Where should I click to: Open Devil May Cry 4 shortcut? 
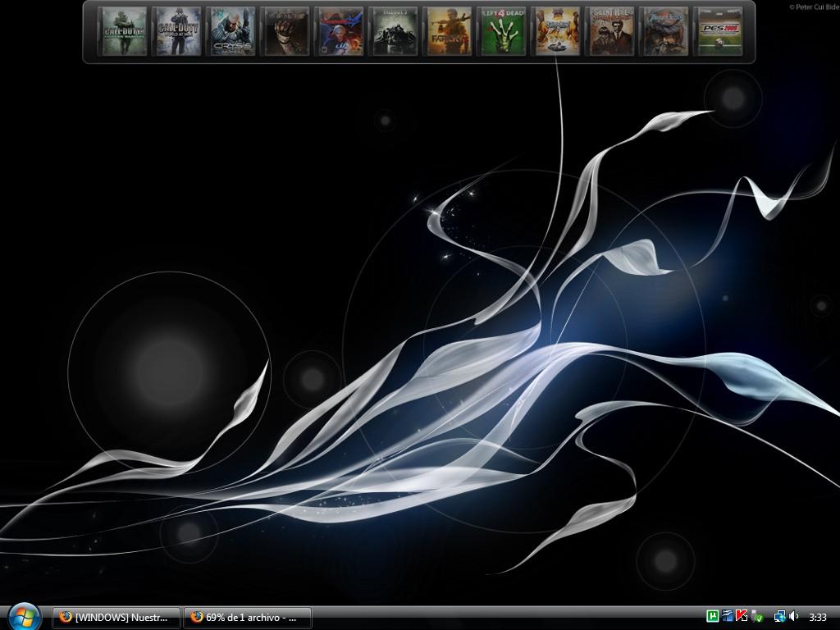click(x=340, y=31)
